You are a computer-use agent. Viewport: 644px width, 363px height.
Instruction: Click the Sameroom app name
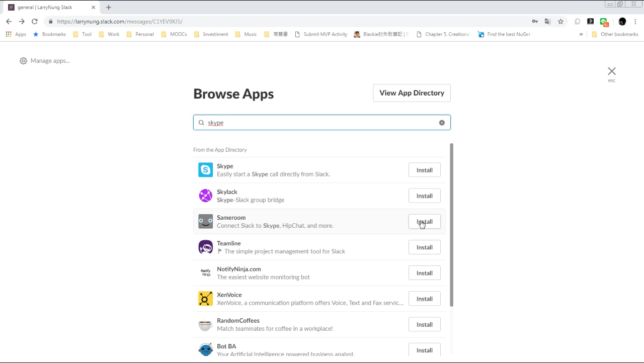coord(231,217)
